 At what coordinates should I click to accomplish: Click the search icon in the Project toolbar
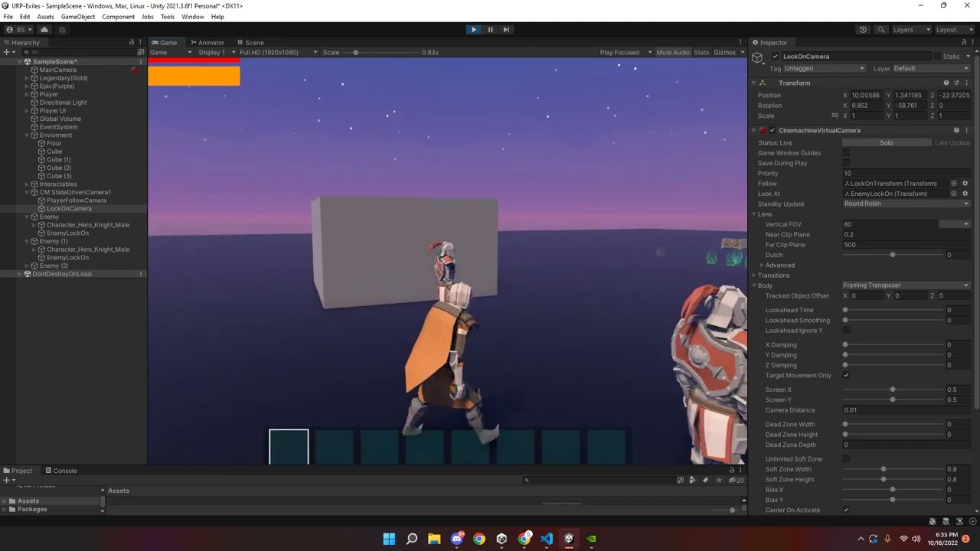(x=526, y=480)
